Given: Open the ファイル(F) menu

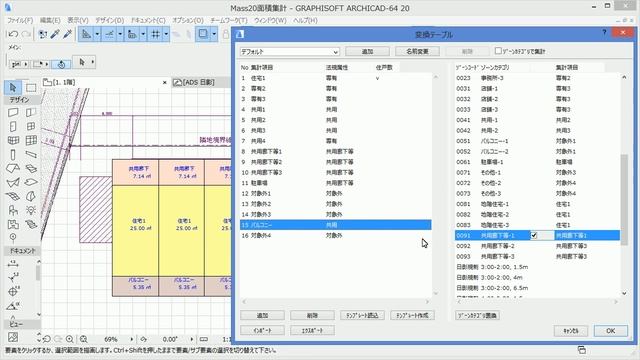Looking at the screenshot, I should click(x=20, y=20).
